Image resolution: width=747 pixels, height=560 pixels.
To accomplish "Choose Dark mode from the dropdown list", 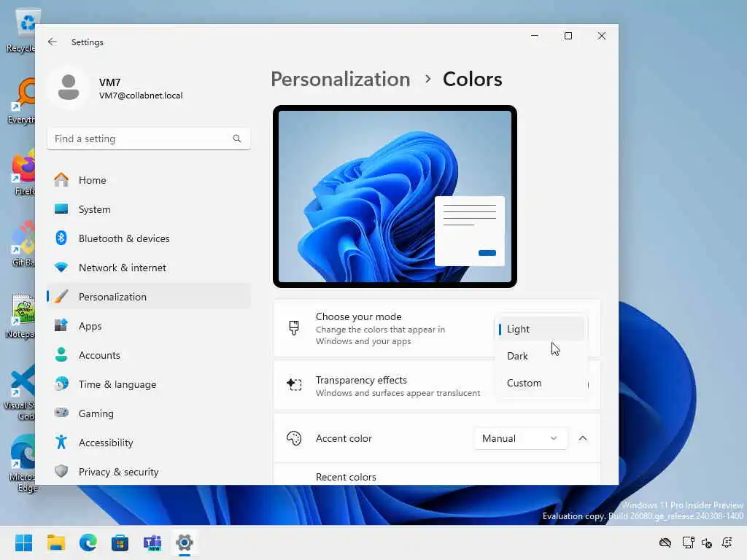I will pos(541,356).
